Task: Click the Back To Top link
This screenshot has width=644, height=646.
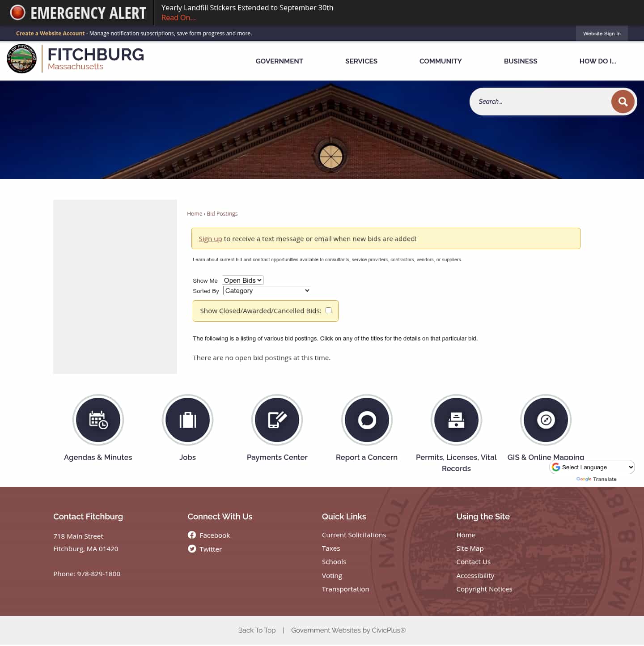Action: (257, 630)
